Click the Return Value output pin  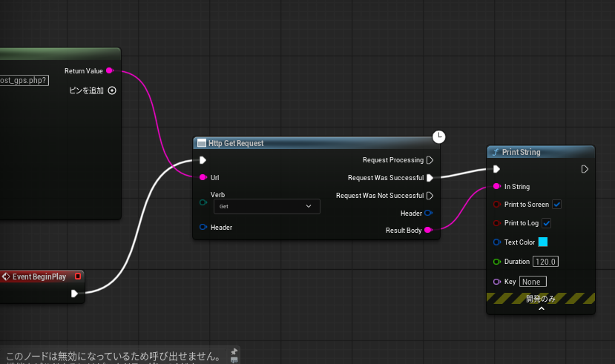110,70
